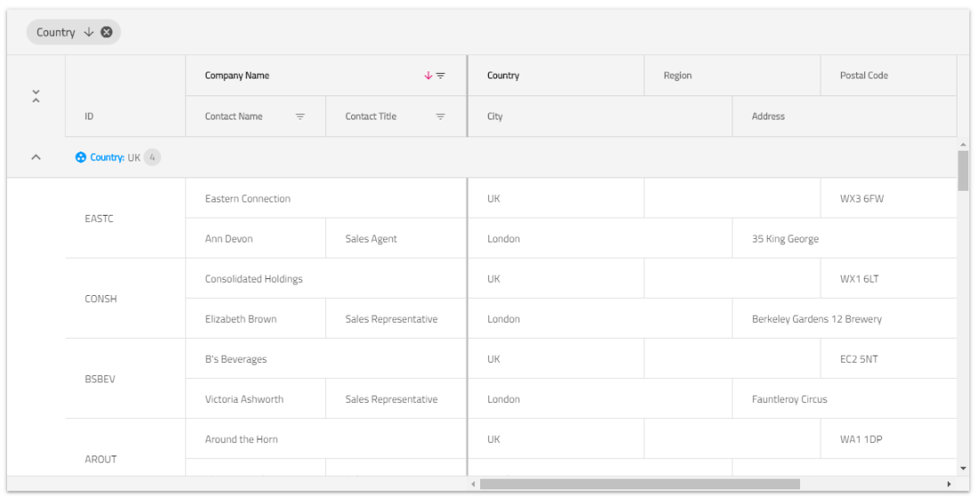Screen dimensions: 980x501
Task: Click the horizontal scrollbar left arrow
Action: [473, 483]
